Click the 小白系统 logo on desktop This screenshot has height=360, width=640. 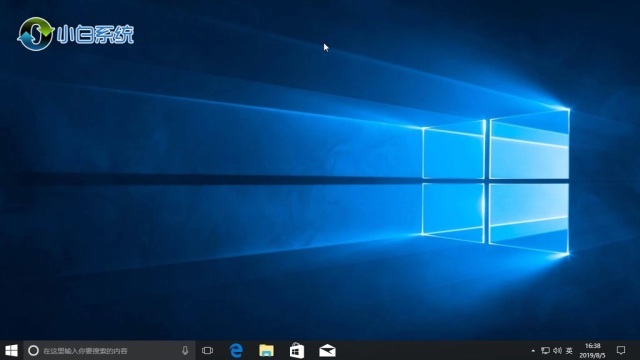[76, 34]
